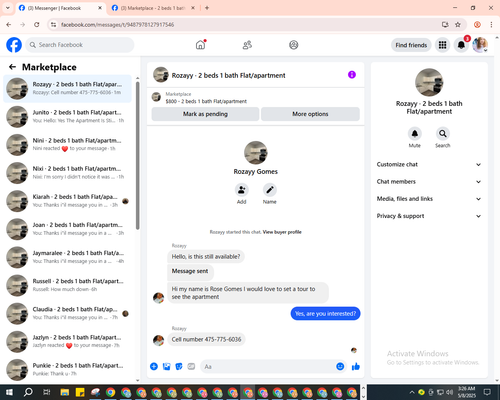
Task: Reload the page in Chrome
Action: (x=37, y=25)
